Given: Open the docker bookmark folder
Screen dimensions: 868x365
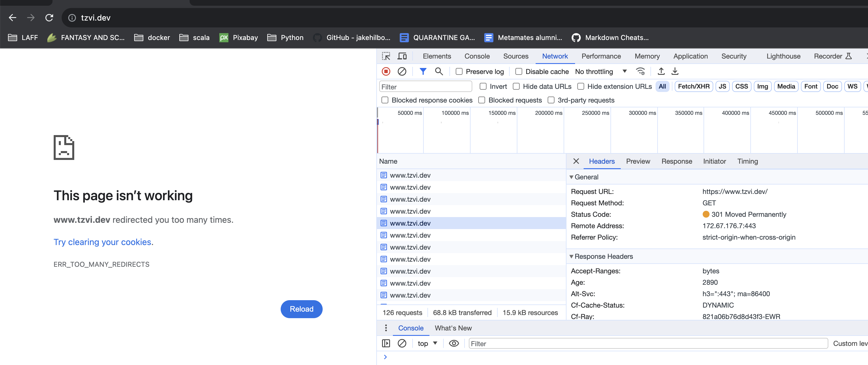Looking at the screenshot, I should point(152,37).
